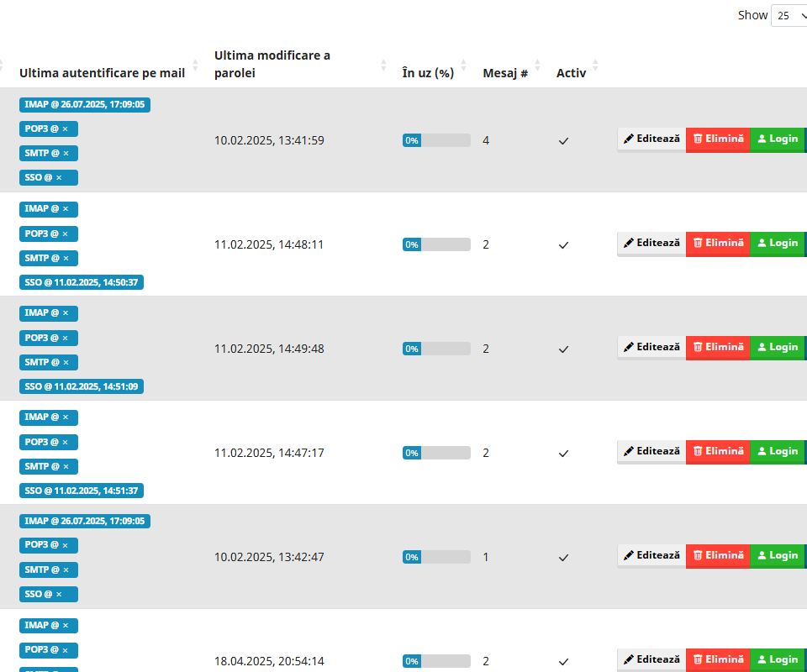Click the user icon on the 14:49:48 row's Login

point(762,347)
